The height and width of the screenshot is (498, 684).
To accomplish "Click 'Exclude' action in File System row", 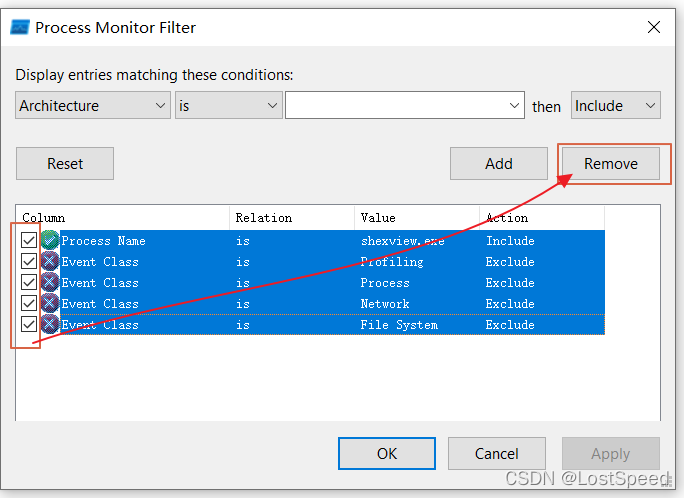I will click(x=510, y=325).
